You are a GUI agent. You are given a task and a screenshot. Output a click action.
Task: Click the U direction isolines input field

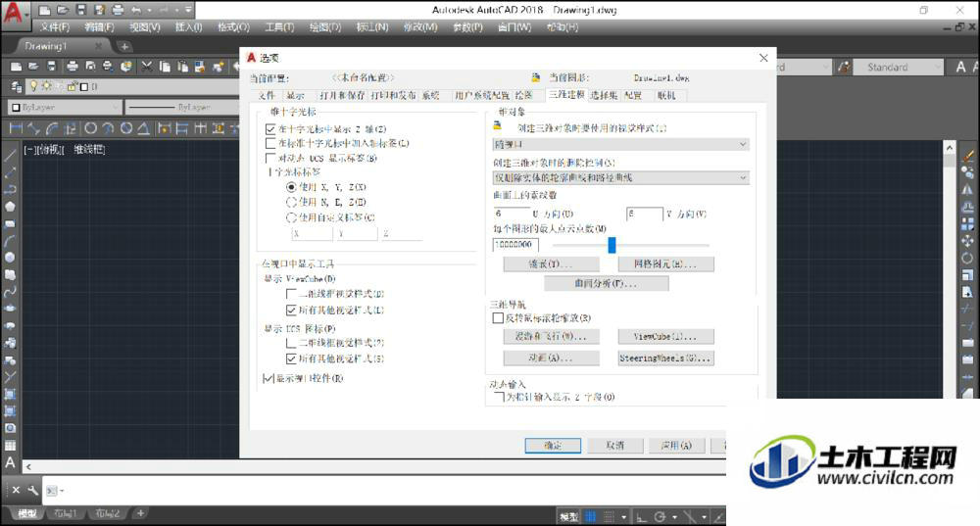point(512,214)
